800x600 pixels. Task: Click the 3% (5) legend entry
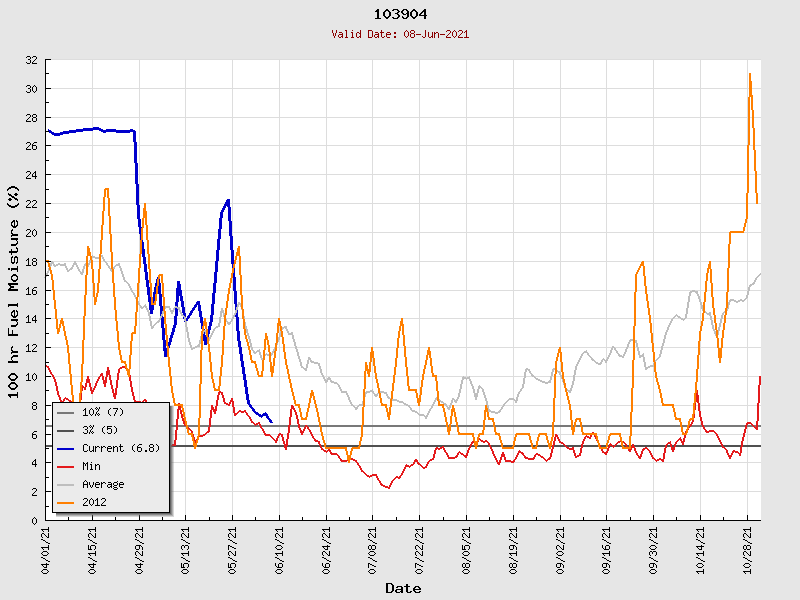click(x=99, y=430)
